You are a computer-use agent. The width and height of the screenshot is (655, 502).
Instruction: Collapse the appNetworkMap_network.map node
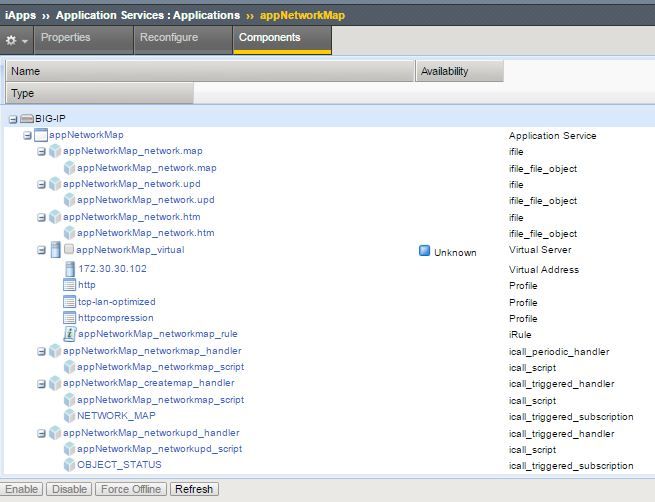[x=41, y=152]
